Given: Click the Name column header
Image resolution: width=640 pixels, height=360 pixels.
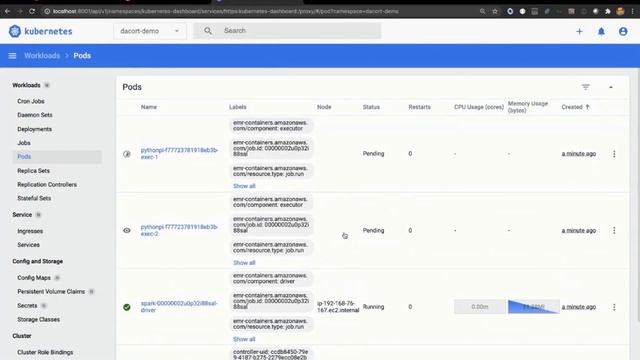Looking at the screenshot, I should 149,107.
